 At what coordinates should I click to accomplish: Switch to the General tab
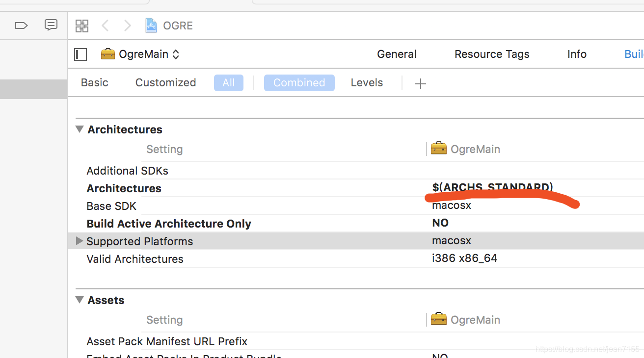tap(397, 54)
